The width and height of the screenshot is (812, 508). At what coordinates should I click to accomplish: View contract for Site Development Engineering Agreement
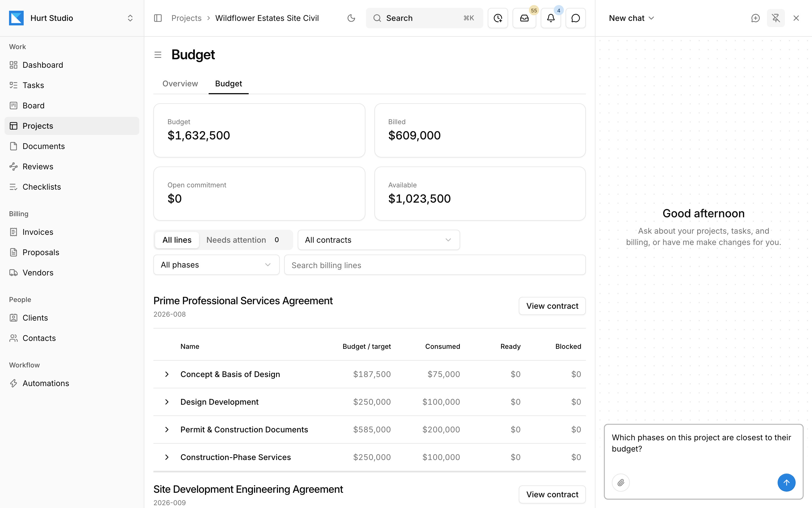tap(552, 494)
